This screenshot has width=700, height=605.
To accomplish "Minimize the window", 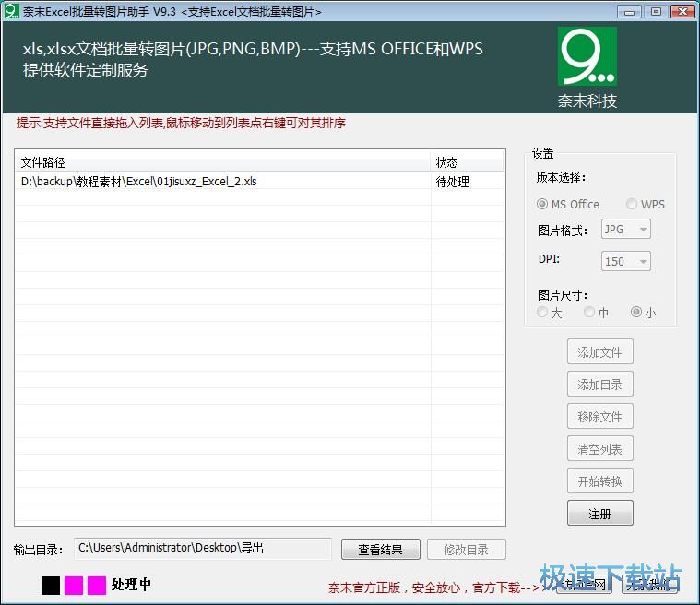I will 630,12.
